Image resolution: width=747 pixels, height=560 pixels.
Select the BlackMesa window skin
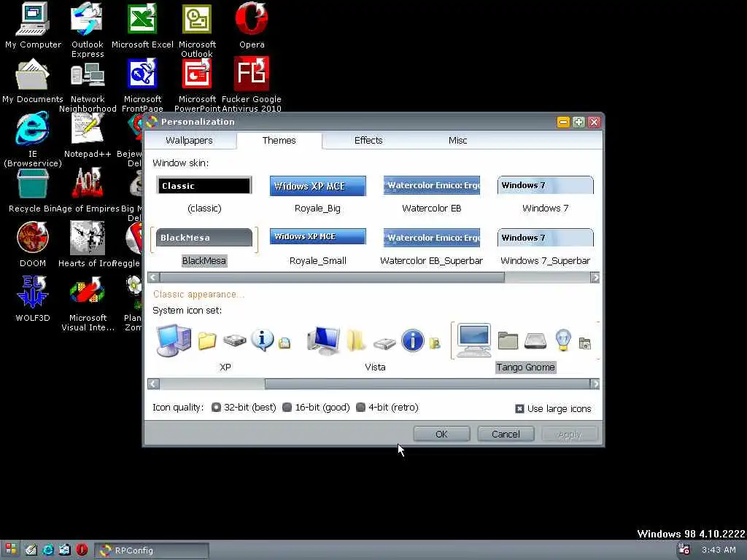click(204, 246)
